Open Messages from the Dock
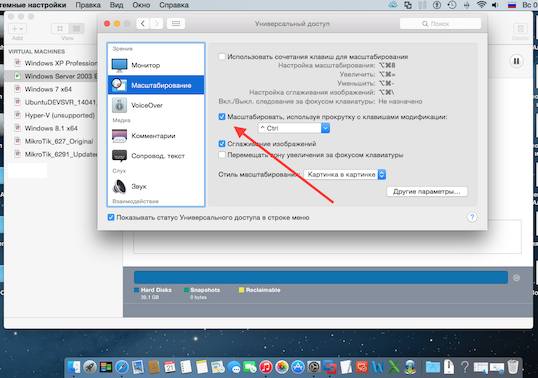This screenshot has width=538, height=378. pyautogui.click(x=234, y=368)
